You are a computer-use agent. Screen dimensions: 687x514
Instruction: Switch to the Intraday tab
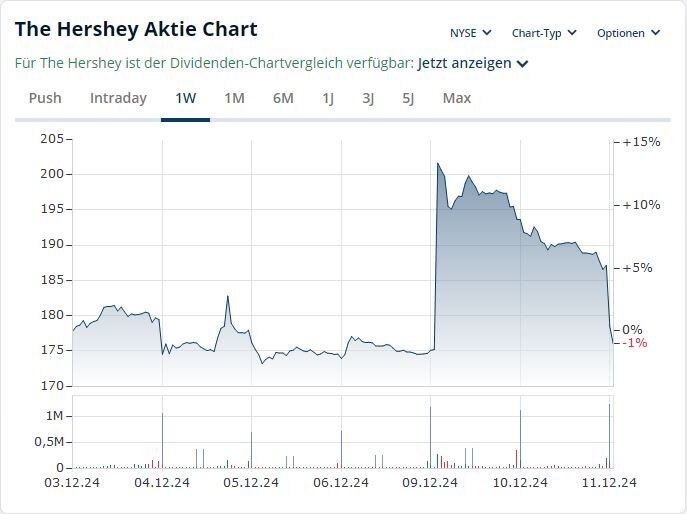click(x=118, y=98)
